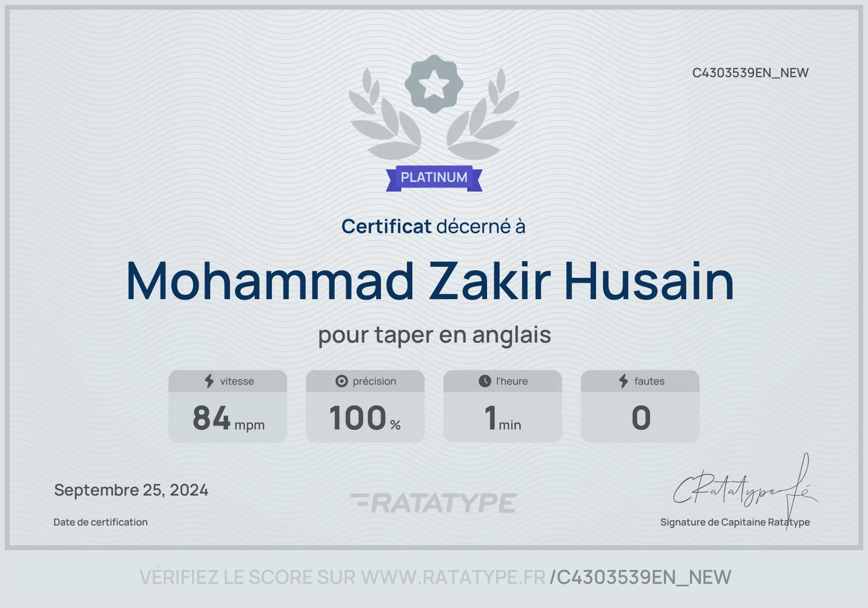The image size is (868, 608).
Task: Click the Date de certification caption
Action: (100, 522)
